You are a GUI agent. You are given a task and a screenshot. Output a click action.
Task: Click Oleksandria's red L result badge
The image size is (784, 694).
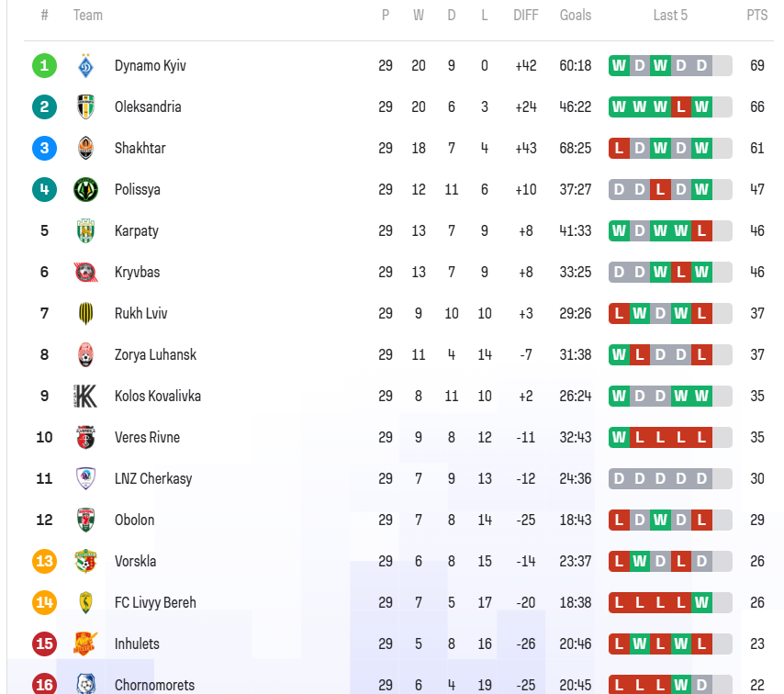tap(680, 107)
